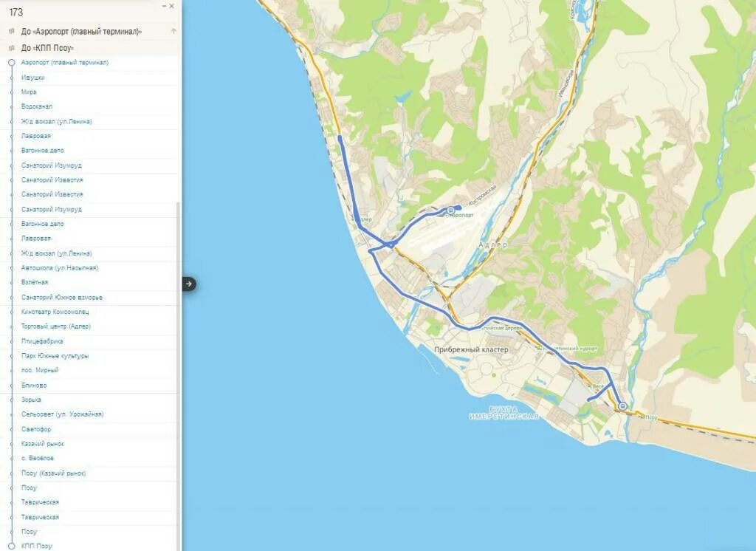Open stop Аэропорт (главный терминал) in the stop list

[65, 63]
